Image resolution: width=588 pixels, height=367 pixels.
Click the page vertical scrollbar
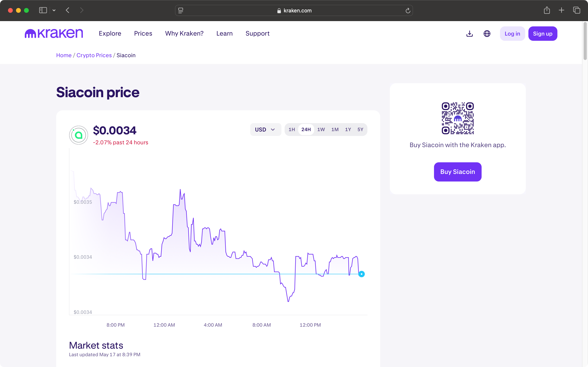click(585, 41)
